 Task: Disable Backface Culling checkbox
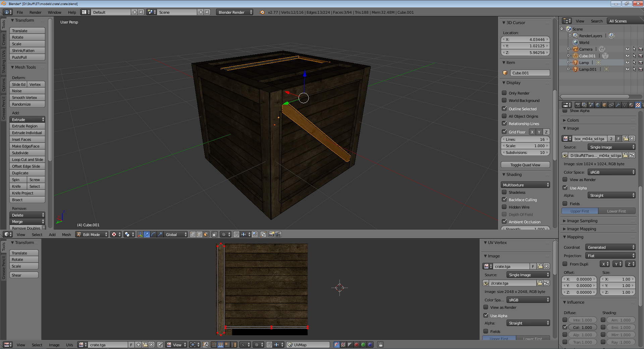(x=504, y=199)
